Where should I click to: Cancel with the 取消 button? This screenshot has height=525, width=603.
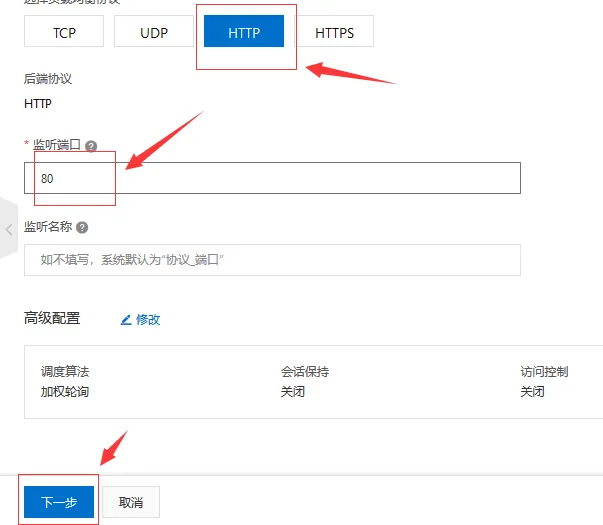coord(131,502)
